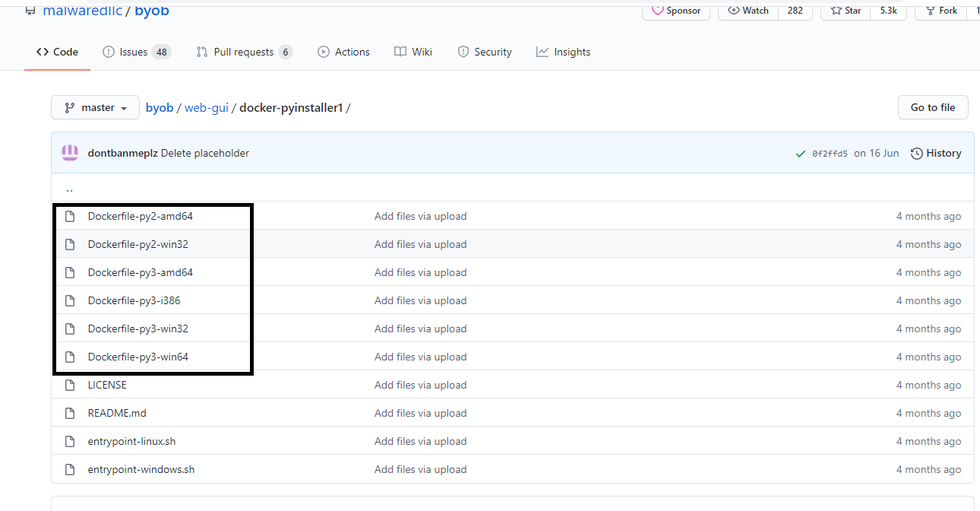The image size is (980, 511).
Task: Switch to the Wiki tab
Action: 413,52
